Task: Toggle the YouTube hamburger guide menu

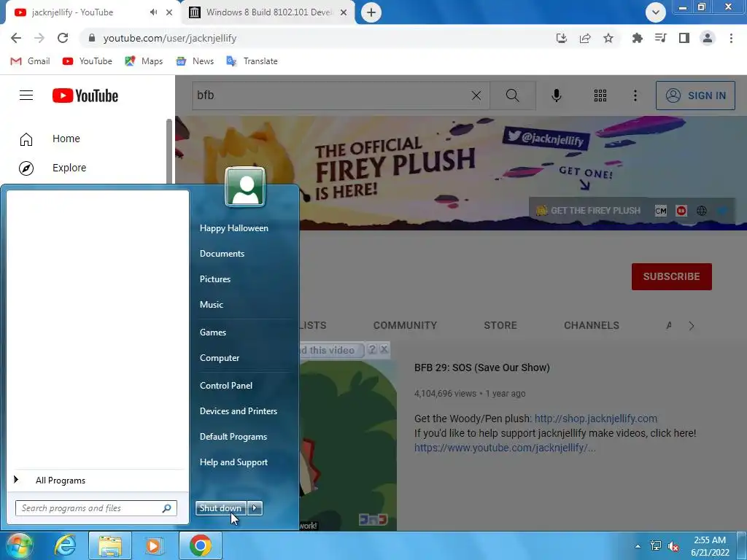Action: (26, 96)
